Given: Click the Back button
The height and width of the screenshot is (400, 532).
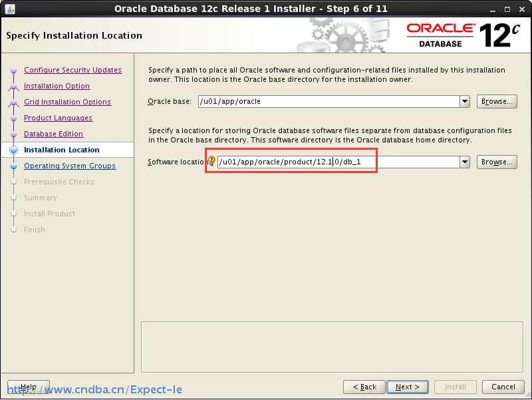Looking at the screenshot, I should coord(364,387).
